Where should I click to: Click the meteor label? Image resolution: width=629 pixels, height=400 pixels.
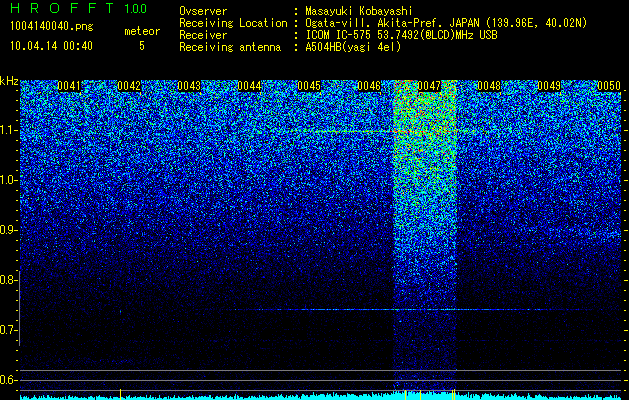[142, 31]
